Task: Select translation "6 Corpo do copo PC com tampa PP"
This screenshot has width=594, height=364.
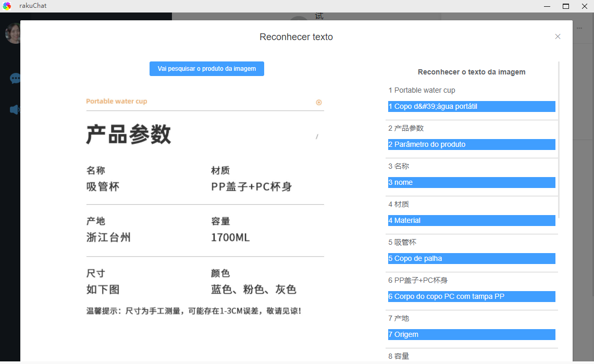Action: 472,297
